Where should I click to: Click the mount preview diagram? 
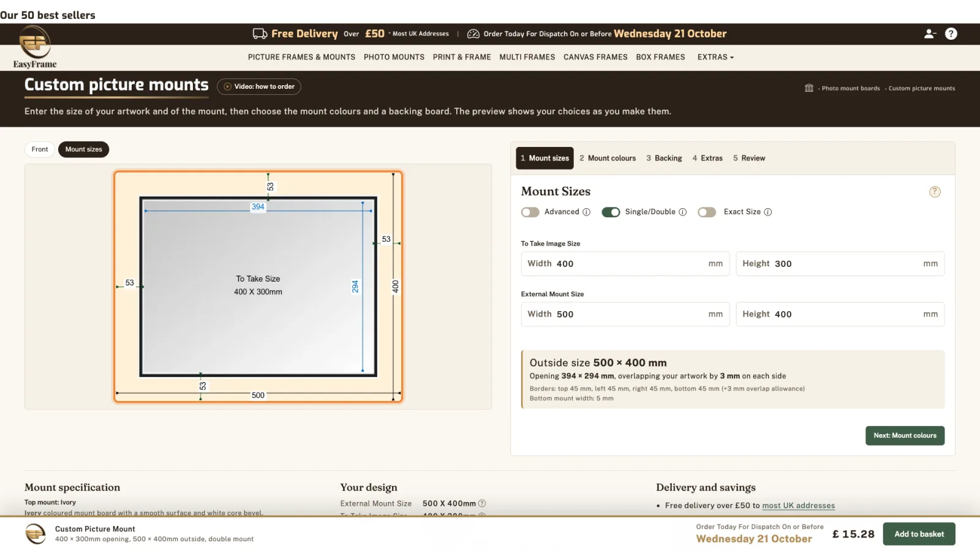(258, 287)
